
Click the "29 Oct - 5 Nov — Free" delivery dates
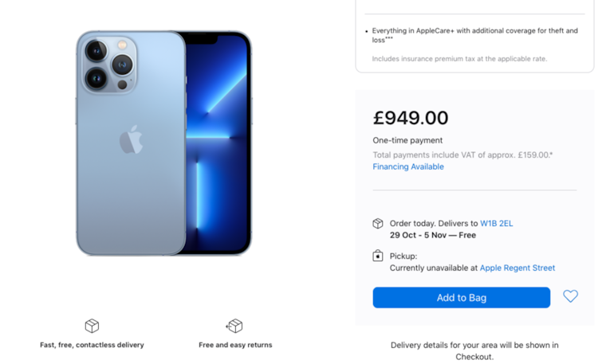[432, 236]
